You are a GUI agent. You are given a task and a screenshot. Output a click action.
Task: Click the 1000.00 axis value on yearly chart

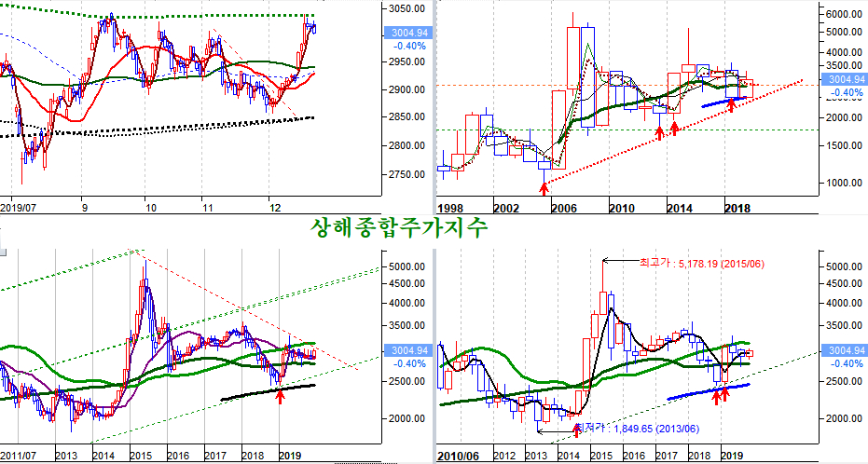(x=844, y=183)
